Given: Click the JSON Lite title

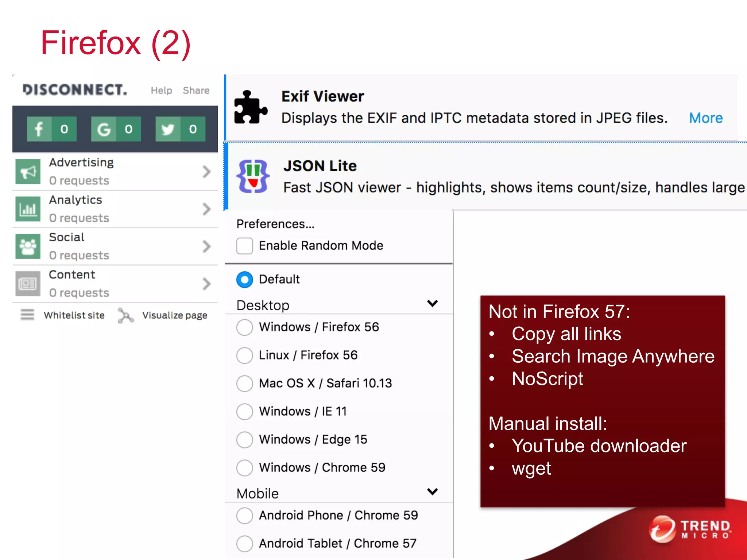Looking at the screenshot, I should pos(320,166).
